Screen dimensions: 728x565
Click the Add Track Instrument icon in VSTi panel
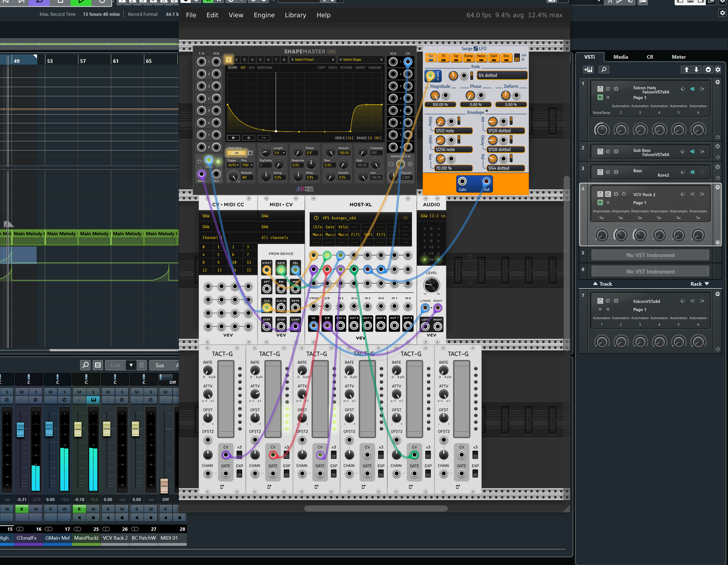click(588, 69)
